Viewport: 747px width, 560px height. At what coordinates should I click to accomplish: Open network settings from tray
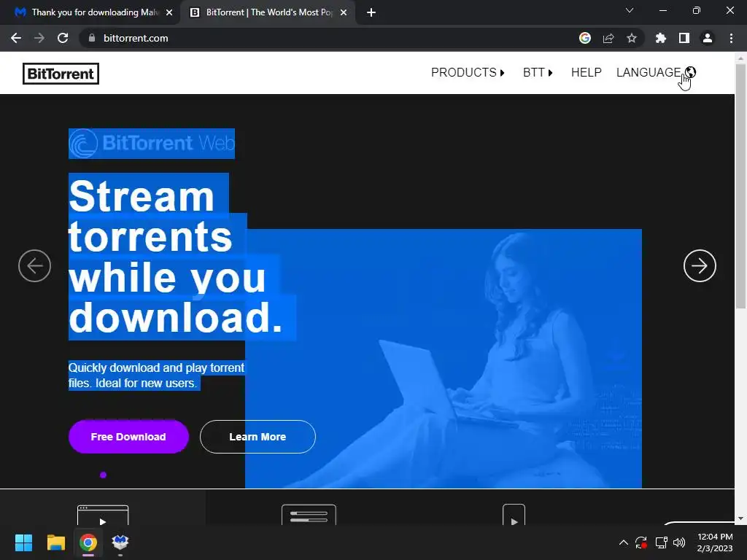pyautogui.click(x=661, y=542)
